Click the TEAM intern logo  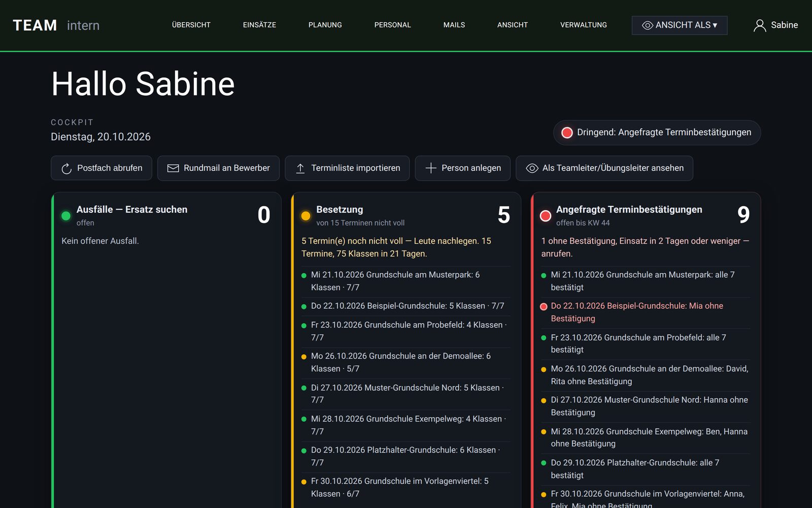pyautogui.click(x=56, y=25)
